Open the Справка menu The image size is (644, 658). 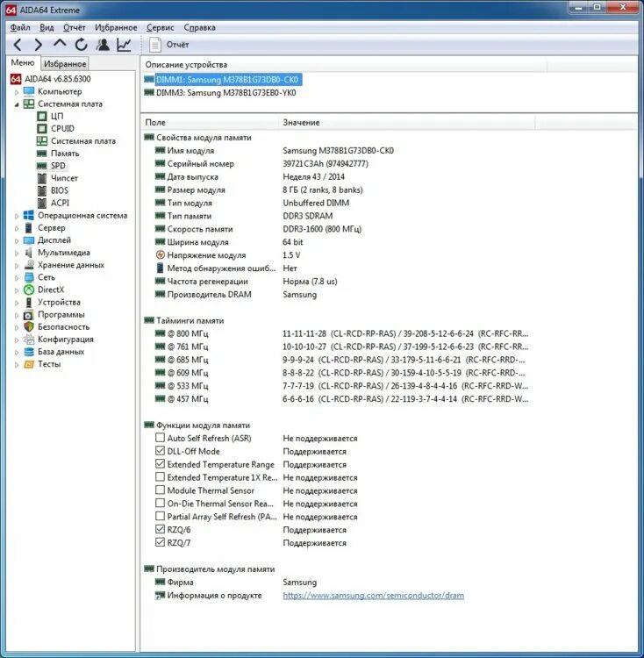click(x=200, y=27)
